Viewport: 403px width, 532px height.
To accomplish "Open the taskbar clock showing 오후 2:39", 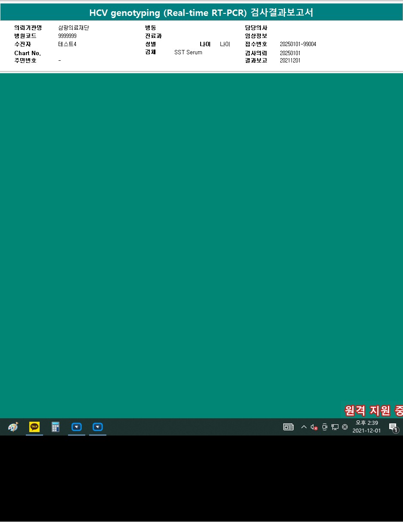I will 367,427.
